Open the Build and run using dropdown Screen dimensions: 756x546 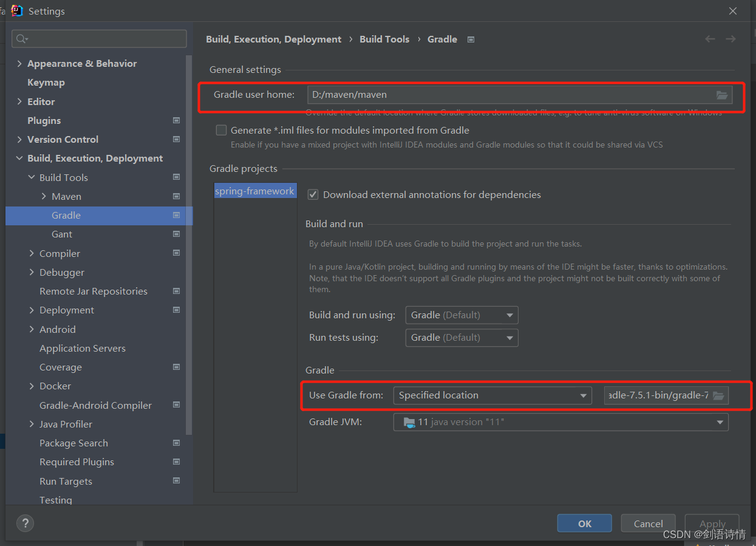pos(461,315)
